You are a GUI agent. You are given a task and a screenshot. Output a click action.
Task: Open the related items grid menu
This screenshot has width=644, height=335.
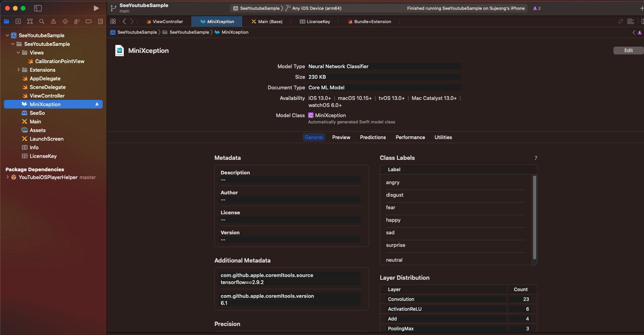coord(113,22)
